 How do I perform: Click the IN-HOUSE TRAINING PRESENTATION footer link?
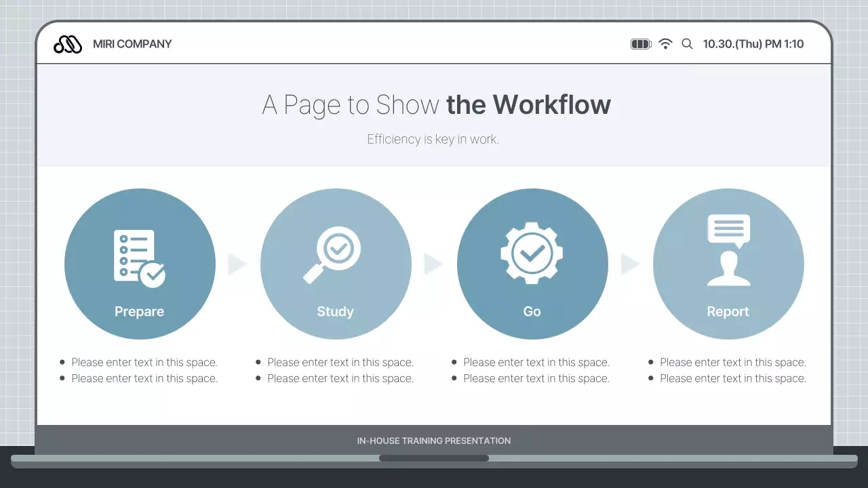433,441
